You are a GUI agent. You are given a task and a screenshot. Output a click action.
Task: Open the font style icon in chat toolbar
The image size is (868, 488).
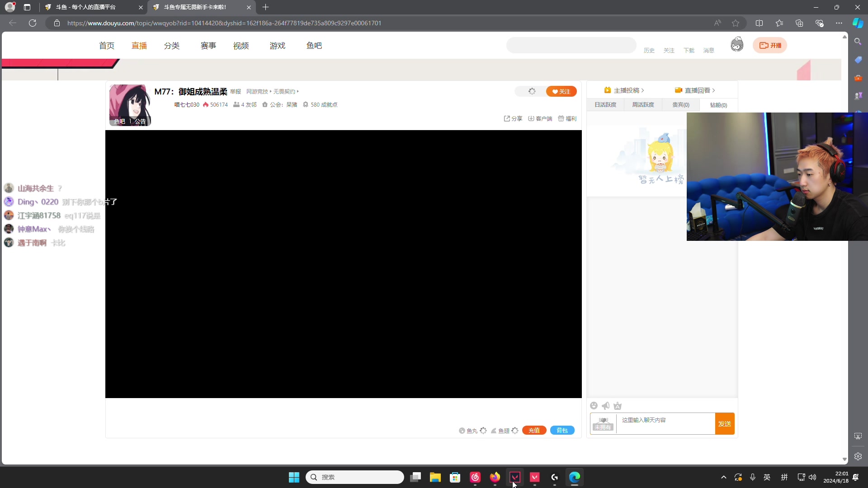click(x=618, y=406)
